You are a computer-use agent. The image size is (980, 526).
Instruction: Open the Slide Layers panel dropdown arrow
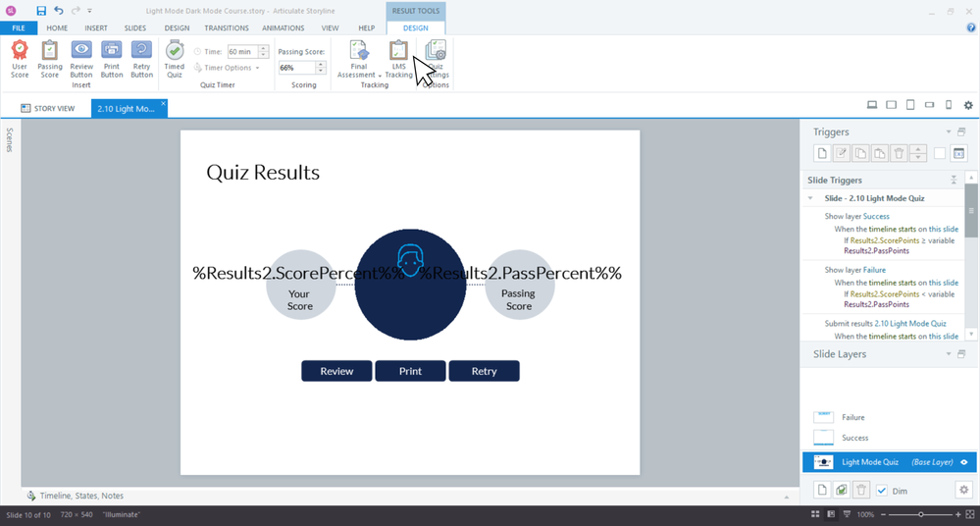(x=949, y=354)
